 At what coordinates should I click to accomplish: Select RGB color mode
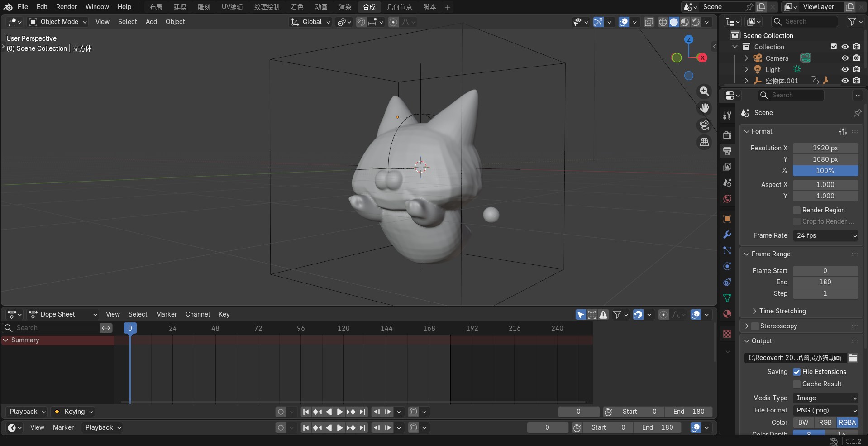click(x=825, y=422)
